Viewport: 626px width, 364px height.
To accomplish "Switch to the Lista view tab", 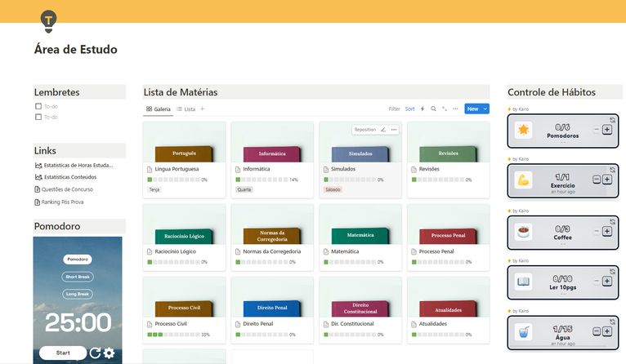I will (186, 109).
